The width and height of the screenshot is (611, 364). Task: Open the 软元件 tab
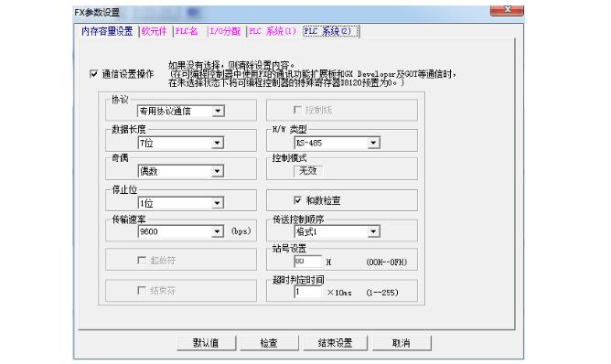pyautogui.click(x=155, y=31)
